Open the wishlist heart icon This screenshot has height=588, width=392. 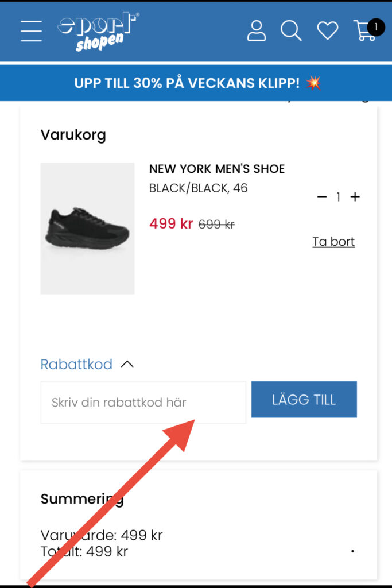coord(328,30)
